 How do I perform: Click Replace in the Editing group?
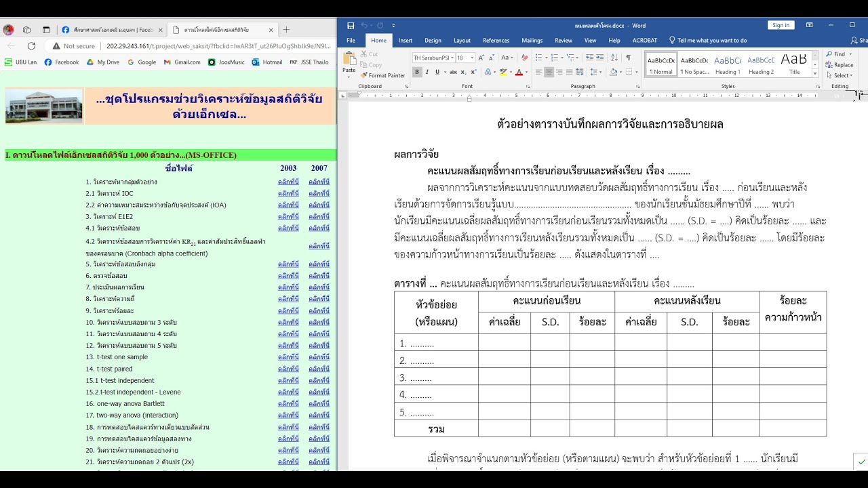pyautogui.click(x=840, y=65)
